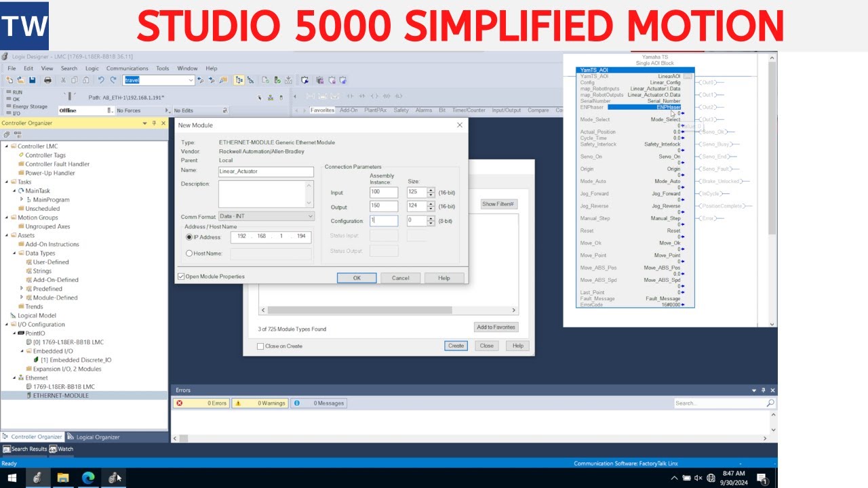Click the New project toolbar icon
Image resolution: width=868 pixels, height=488 pixels.
pyautogui.click(x=9, y=80)
